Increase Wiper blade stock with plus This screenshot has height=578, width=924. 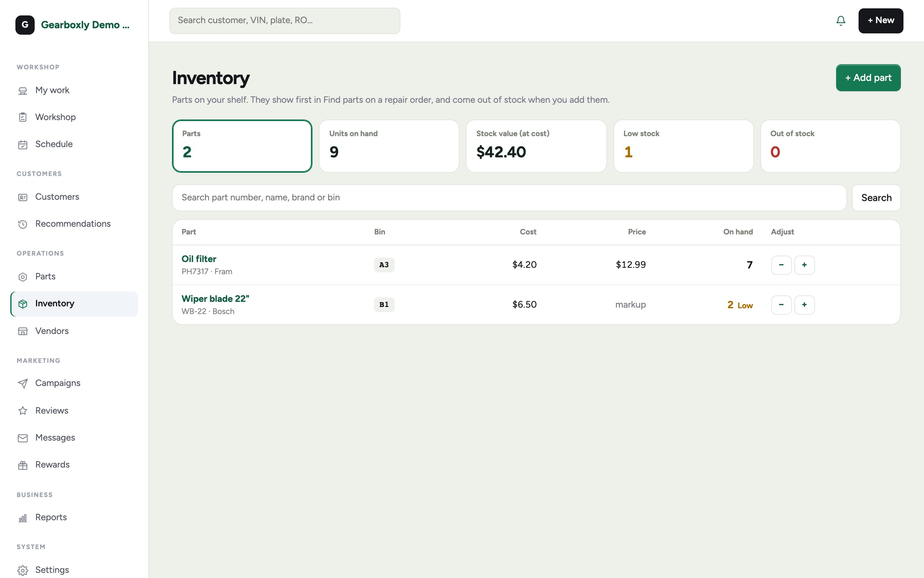point(804,305)
